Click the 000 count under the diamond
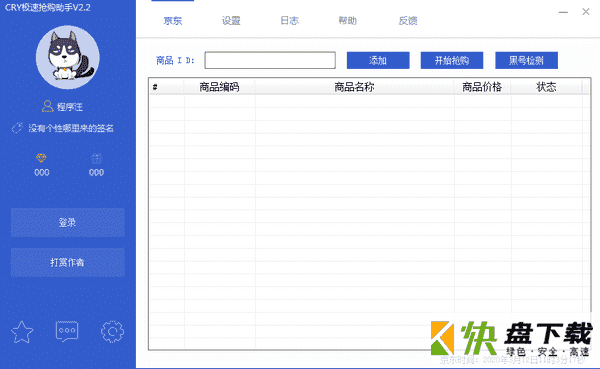The image size is (600, 369). [x=42, y=173]
